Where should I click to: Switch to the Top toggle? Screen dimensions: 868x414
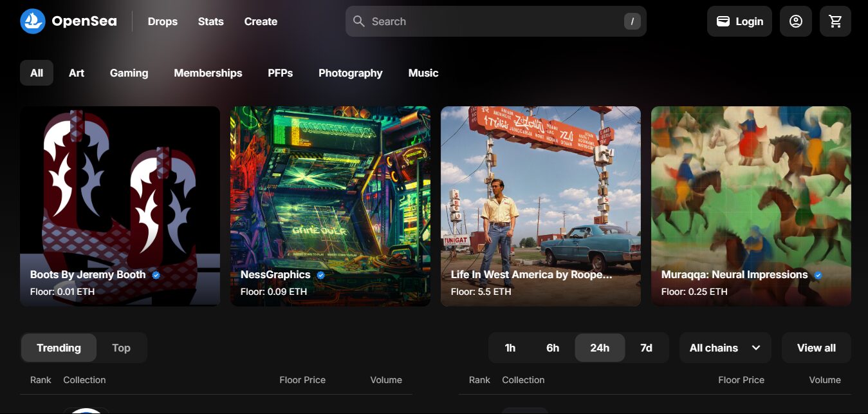[x=121, y=348]
